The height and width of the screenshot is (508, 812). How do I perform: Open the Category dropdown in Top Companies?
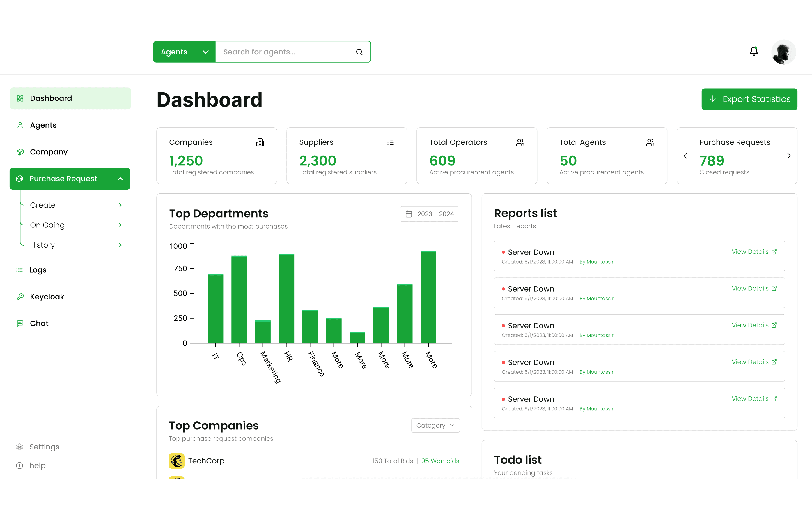coord(435,425)
